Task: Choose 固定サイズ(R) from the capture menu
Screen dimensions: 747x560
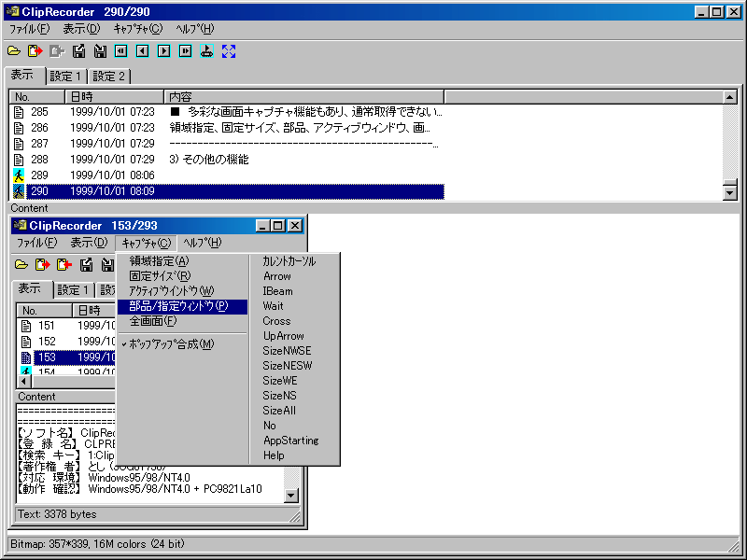Action: tap(182, 275)
